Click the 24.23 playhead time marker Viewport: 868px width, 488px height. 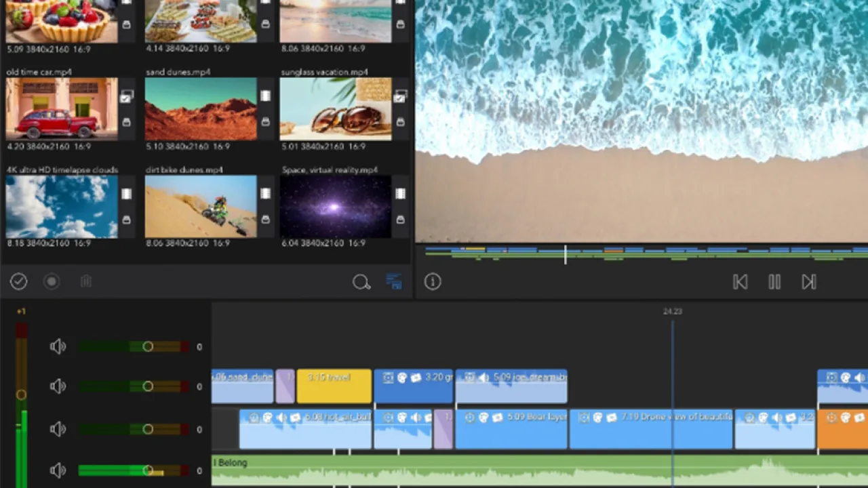coord(672,312)
